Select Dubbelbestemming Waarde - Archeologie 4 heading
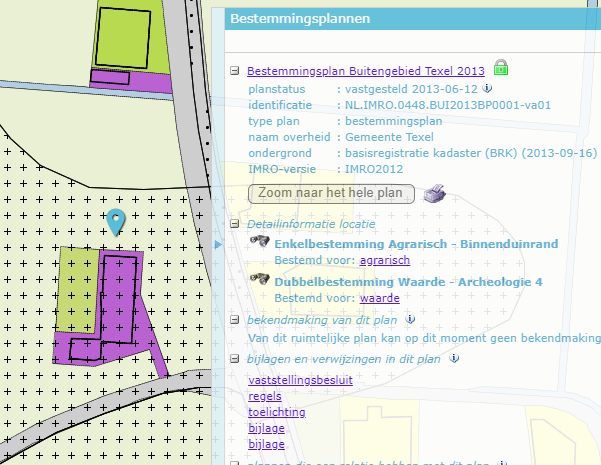601x465 pixels. [x=409, y=282]
